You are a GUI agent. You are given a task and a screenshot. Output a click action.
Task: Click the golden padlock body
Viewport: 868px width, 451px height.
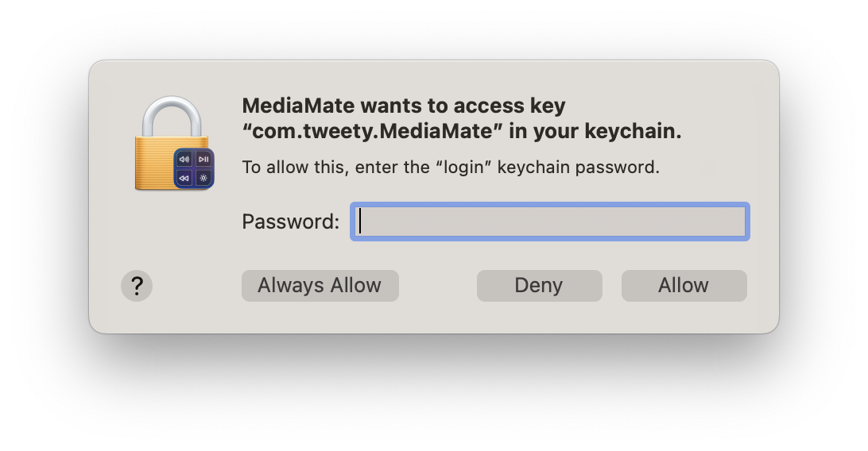coord(154,163)
